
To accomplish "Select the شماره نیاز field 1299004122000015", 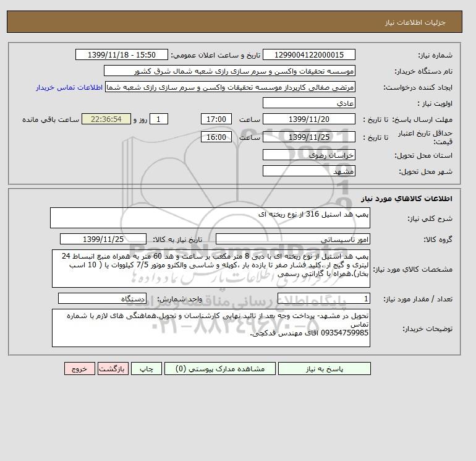I will pyautogui.click(x=308, y=55).
